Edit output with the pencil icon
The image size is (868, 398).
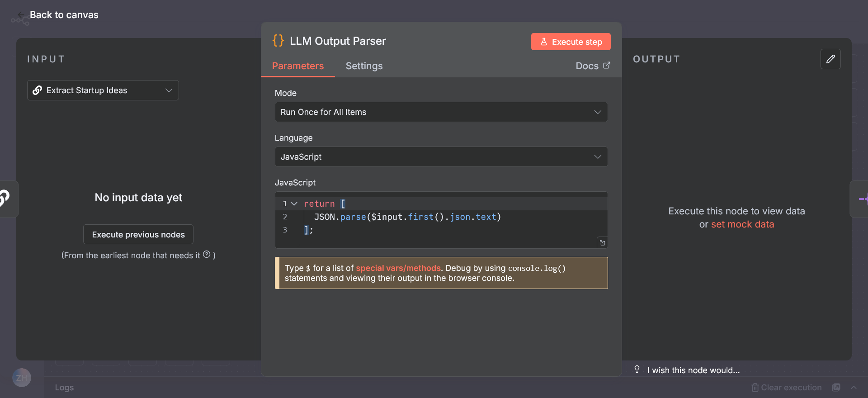coord(830,59)
